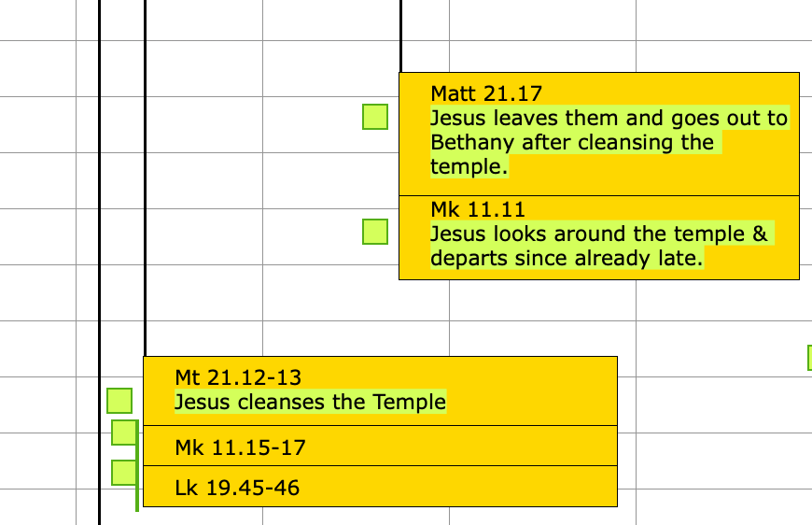812x525 pixels.
Task: Select the Mt 21.12-13 event title
Action: (x=238, y=377)
